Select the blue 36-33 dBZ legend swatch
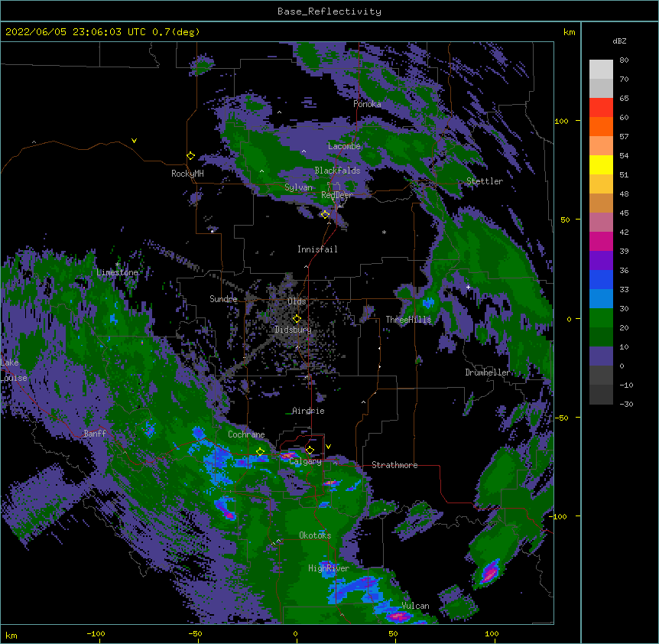The image size is (659, 644). tap(601, 279)
